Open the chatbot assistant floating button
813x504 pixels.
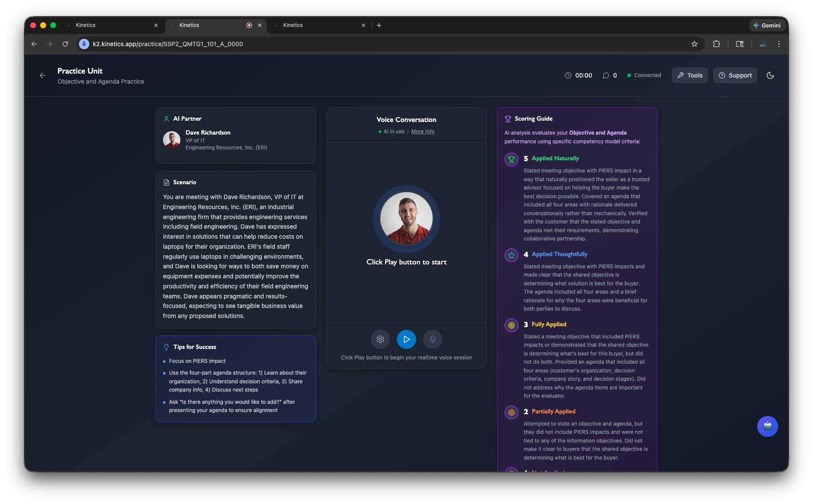coord(767,426)
